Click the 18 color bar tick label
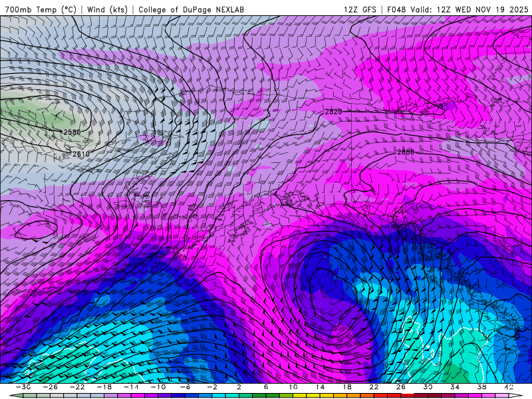 [346, 387]
